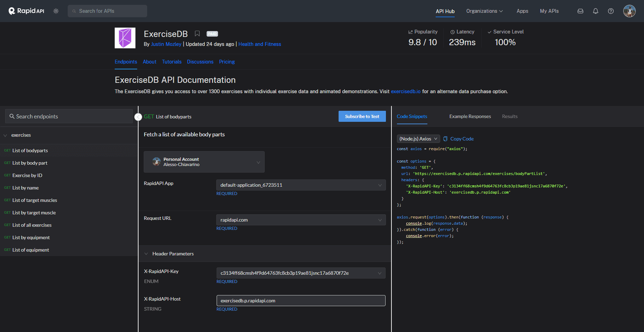Switch to Example Responses tab

(x=470, y=116)
